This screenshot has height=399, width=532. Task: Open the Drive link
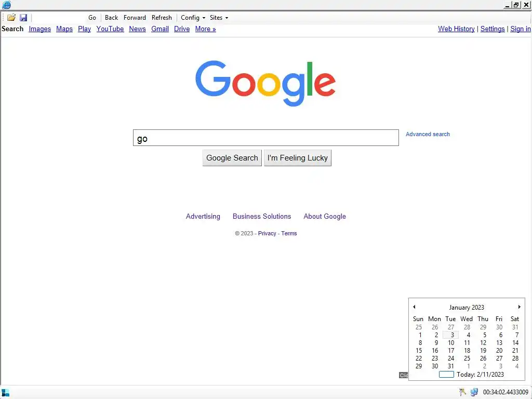pos(182,29)
